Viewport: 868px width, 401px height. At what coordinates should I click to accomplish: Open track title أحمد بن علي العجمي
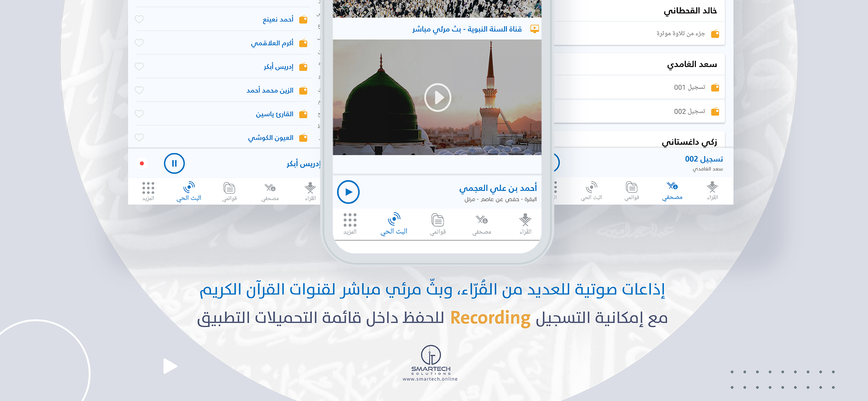point(498,188)
